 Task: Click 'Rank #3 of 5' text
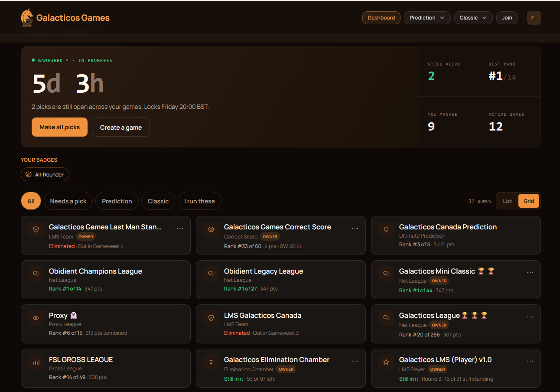[415, 245]
